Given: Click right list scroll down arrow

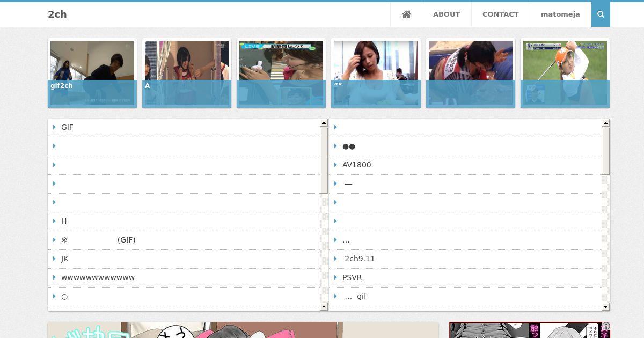Looking at the screenshot, I should 605,307.
